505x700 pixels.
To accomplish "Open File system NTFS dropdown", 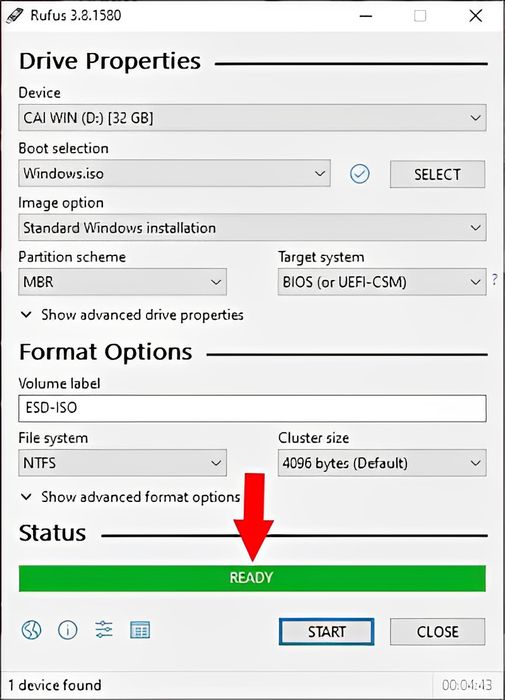I will pos(122,462).
